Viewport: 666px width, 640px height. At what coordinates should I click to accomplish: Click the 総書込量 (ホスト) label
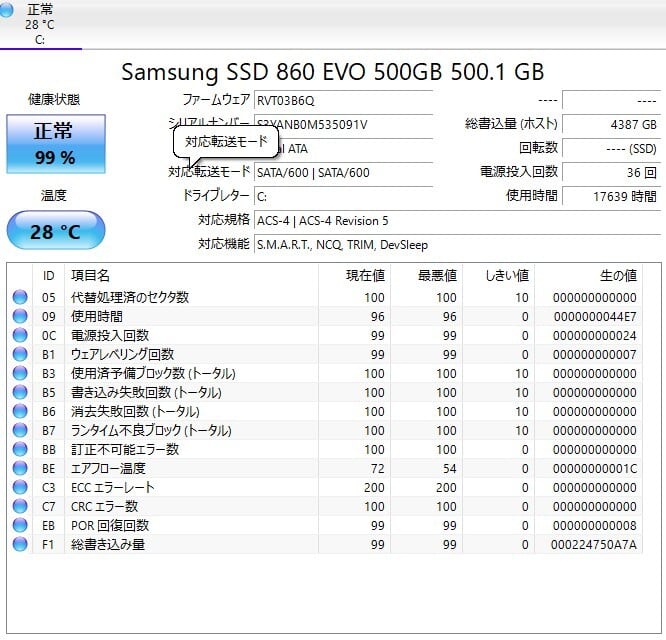511,124
